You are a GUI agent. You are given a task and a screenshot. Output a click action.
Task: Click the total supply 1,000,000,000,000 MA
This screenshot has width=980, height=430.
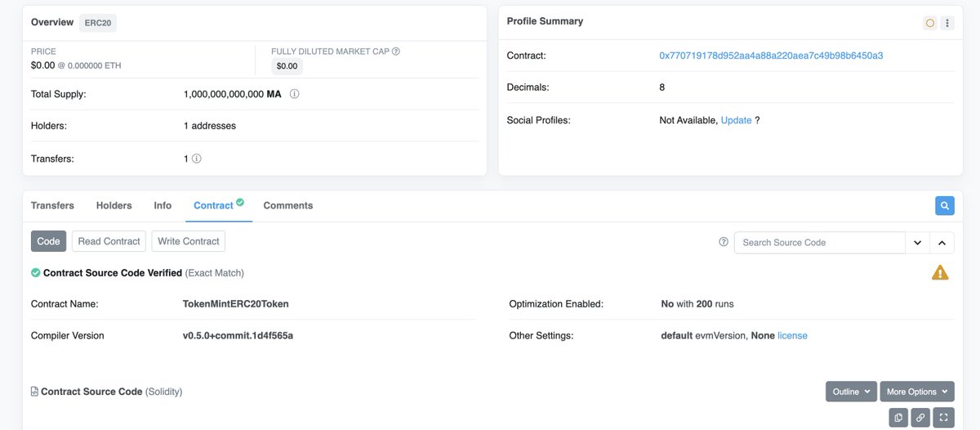point(233,94)
